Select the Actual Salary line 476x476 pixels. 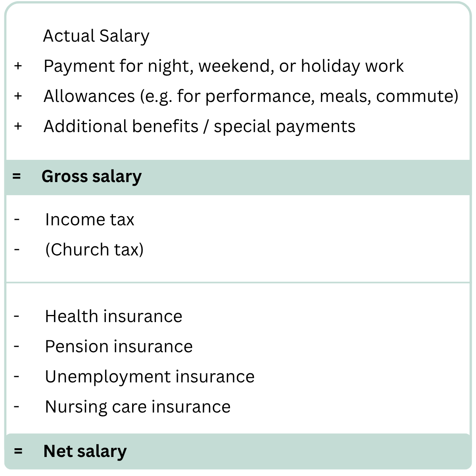click(x=96, y=36)
